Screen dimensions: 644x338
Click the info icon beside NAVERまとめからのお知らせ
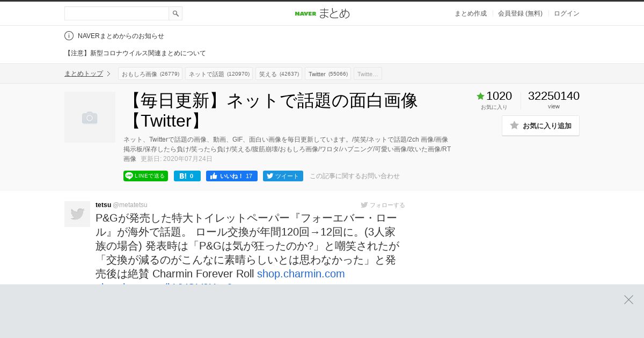[69, 36]
